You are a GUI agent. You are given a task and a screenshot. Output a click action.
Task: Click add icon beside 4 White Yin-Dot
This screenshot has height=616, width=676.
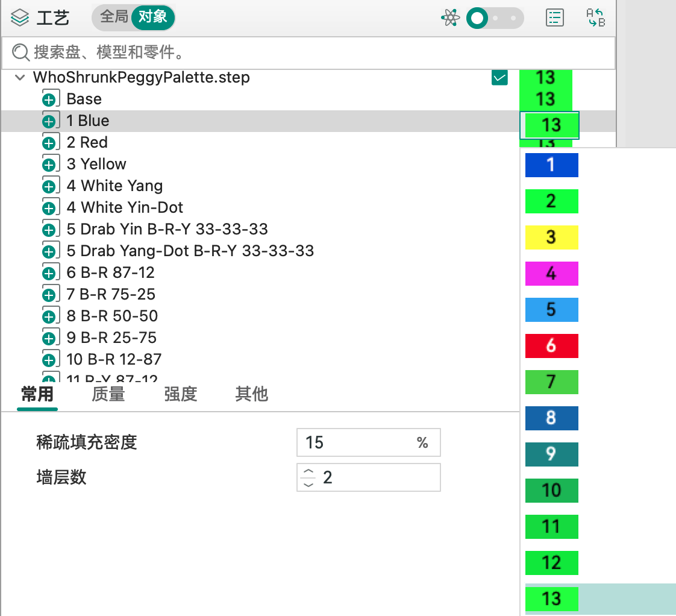pyautogui.click(x=50, y=207)
